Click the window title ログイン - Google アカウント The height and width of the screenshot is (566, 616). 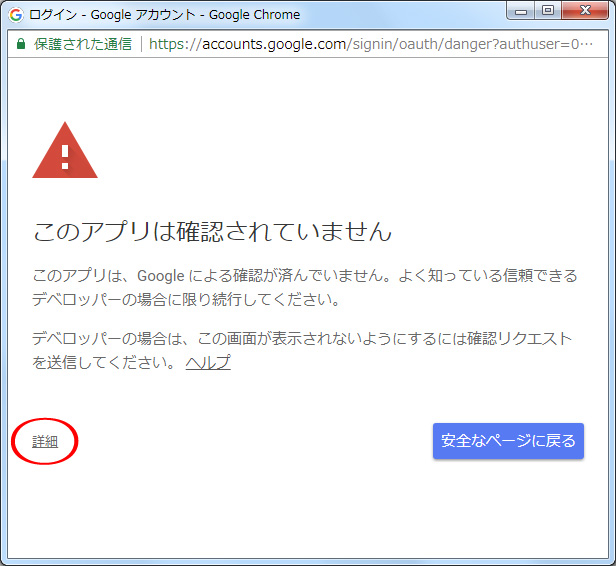(x=112, y=15)
